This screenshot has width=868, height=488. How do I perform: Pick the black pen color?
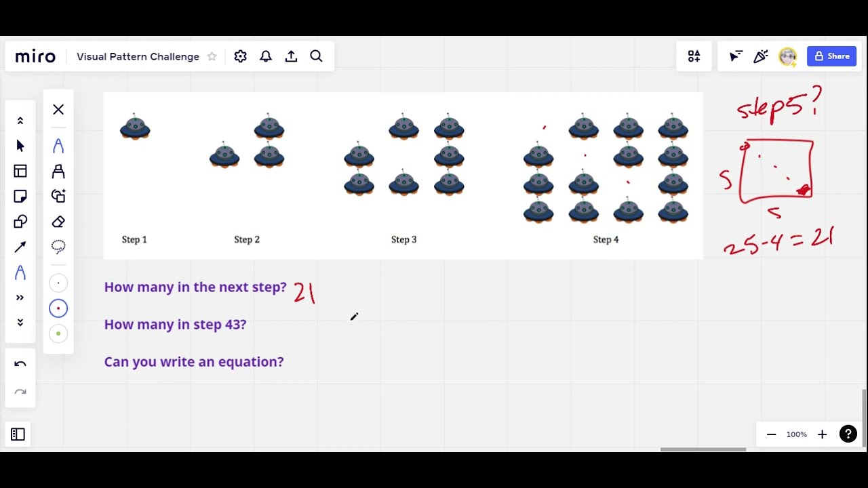point(58,283)
